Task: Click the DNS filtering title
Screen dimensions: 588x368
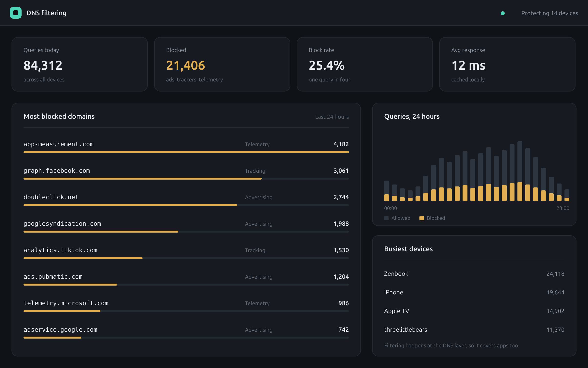Action: (x=46, y=13)
